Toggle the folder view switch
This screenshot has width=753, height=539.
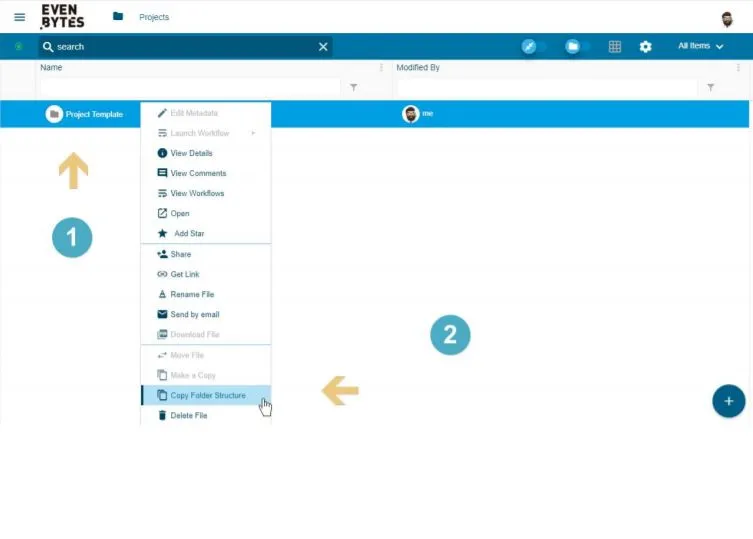click(x=577, y=47)
